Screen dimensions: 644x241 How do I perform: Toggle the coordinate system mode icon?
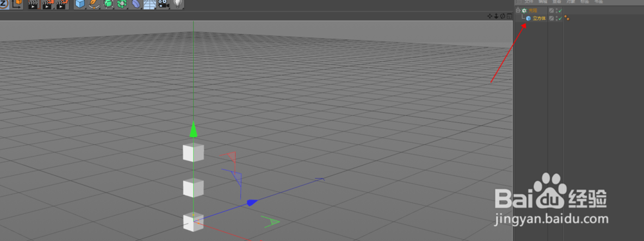(17, 4)
